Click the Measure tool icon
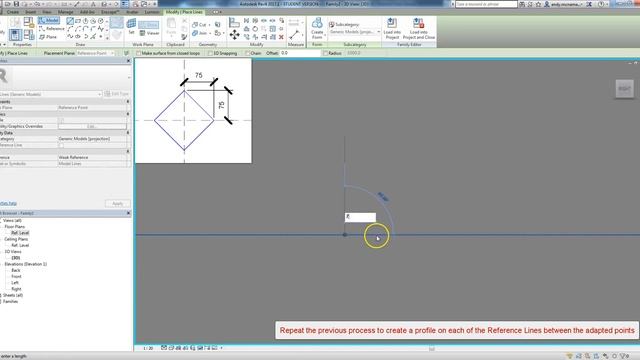Viewport: 640px width, 360px height. (294, 35)
